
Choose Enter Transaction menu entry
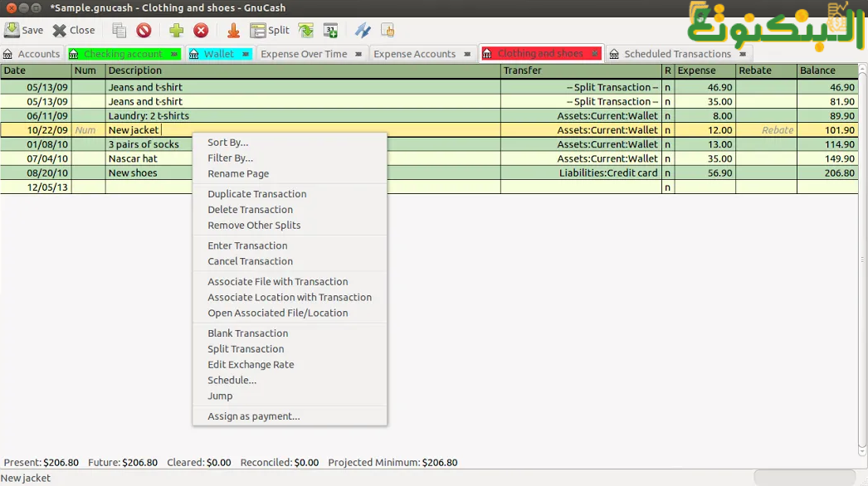coord(290,245)
